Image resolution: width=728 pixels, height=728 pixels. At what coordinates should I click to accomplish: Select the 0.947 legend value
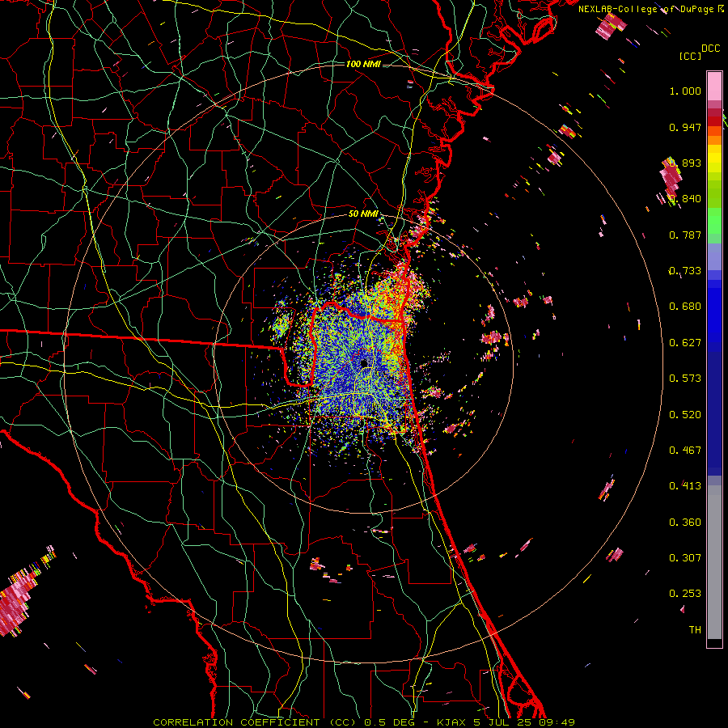pos(685,127)
